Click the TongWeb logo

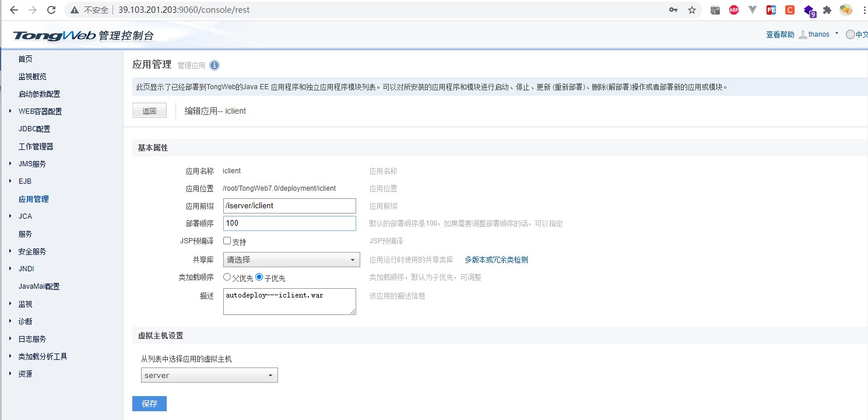83,36
